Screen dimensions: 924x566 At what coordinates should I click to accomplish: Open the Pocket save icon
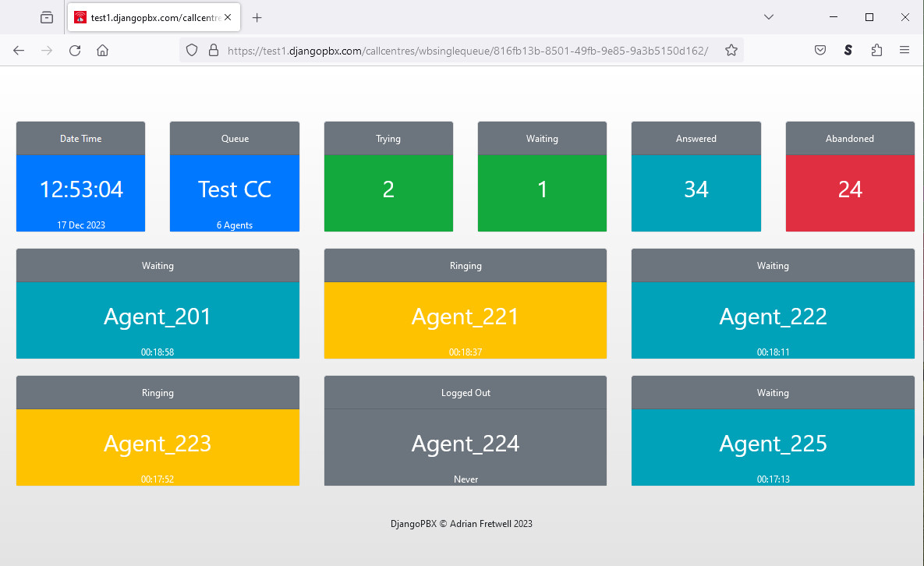point(820,50)
